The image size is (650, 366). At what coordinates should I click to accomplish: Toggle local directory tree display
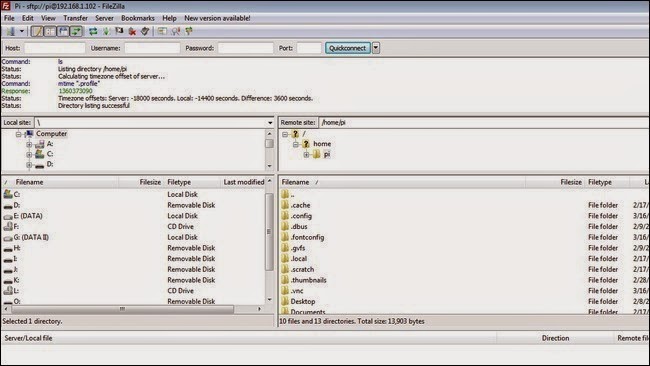(x=50, y=31)
